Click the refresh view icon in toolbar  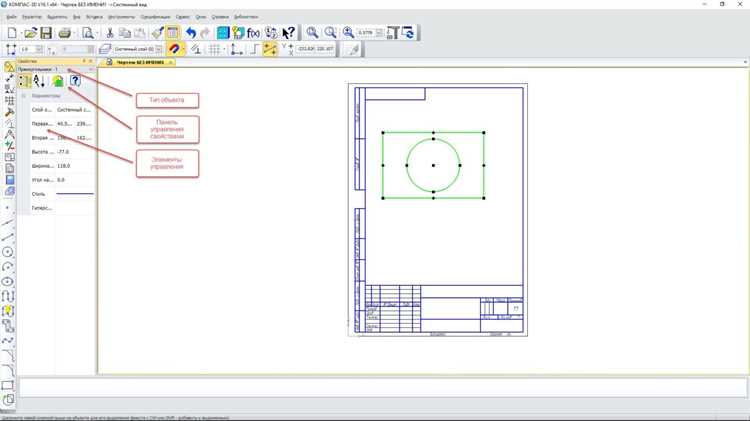click(x=408, y=33)
